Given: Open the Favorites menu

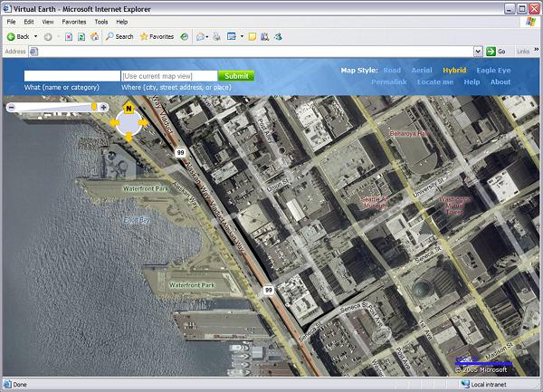Looking at the screenshot, I should pos(74,22).
